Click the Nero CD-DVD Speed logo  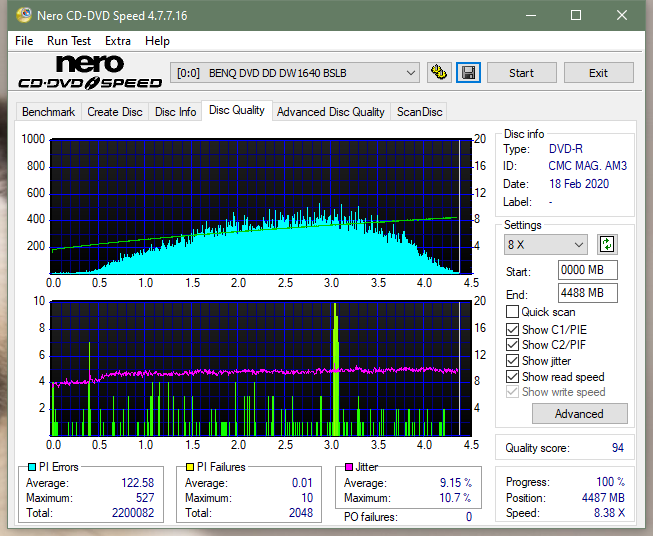pos(90,72)
